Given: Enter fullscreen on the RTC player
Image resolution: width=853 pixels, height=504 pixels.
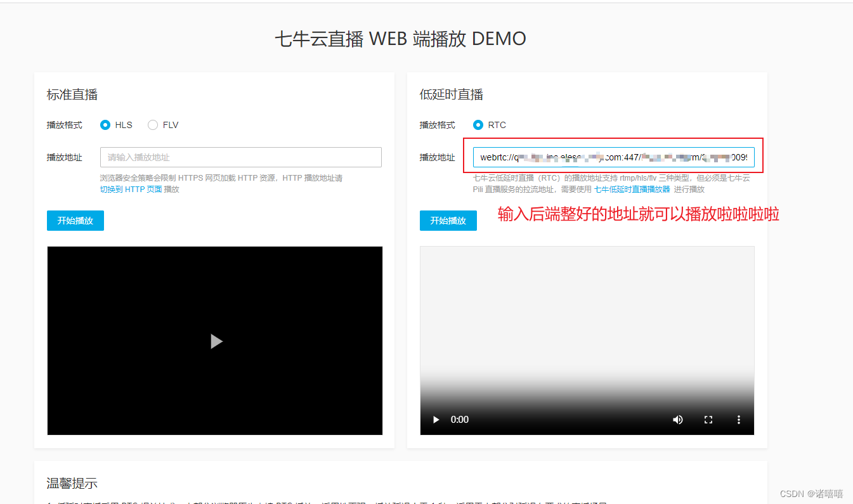Looking at the screenshot, I should [x=708, y=419].
